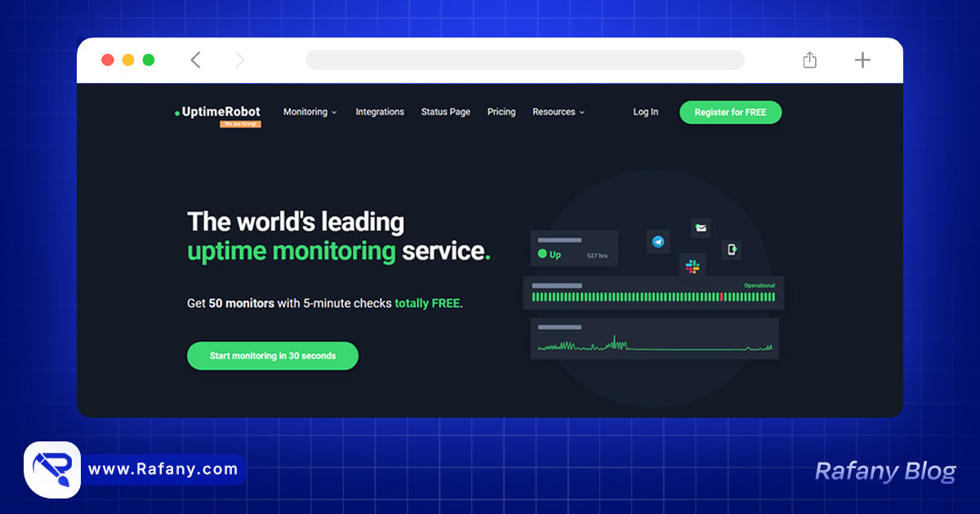Click the totally FREE text
The width and height of the screenshot is (980, 514).
[427, 303]
